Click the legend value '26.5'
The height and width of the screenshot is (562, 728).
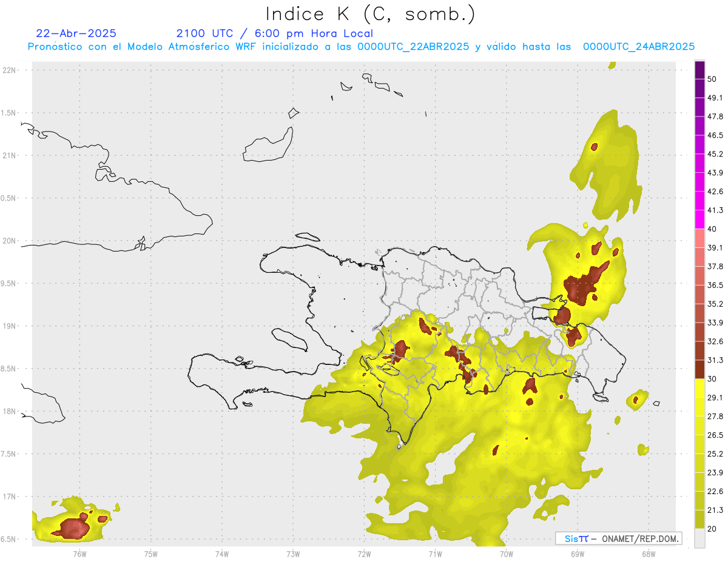coord(715,435)
